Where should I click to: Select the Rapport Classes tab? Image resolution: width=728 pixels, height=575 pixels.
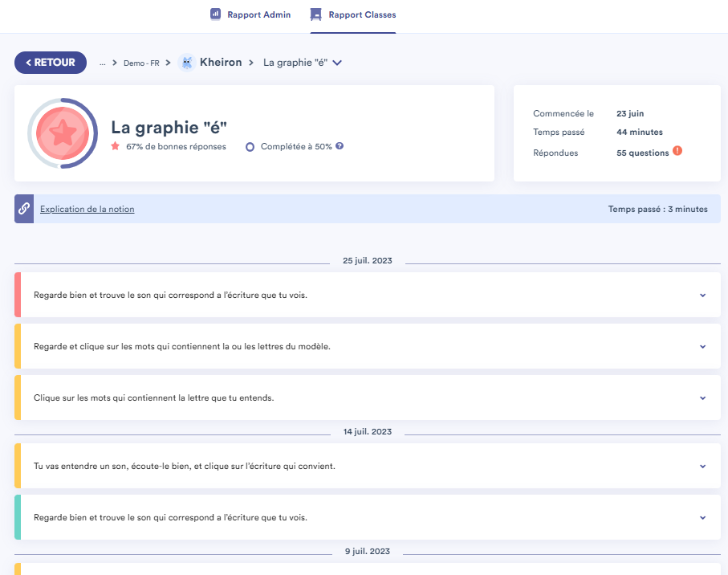(x=353, y=15)
